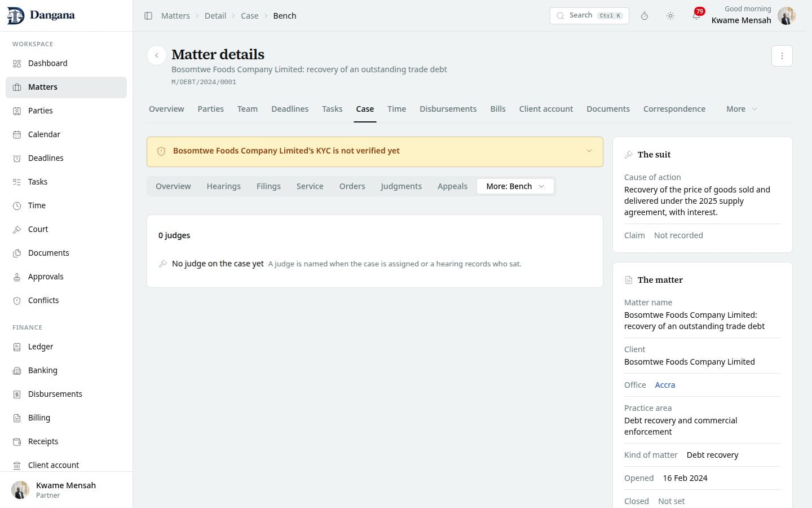Viewport: 812px width, 508px height.
Task: Click the Matters breadcrumb link
Action: click(175, 16)
